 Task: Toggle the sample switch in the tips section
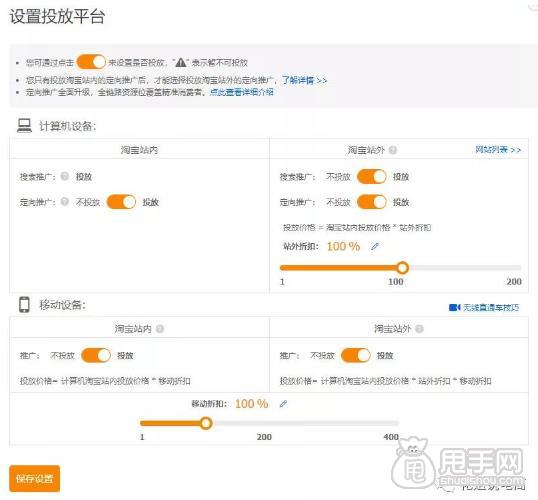91,62
